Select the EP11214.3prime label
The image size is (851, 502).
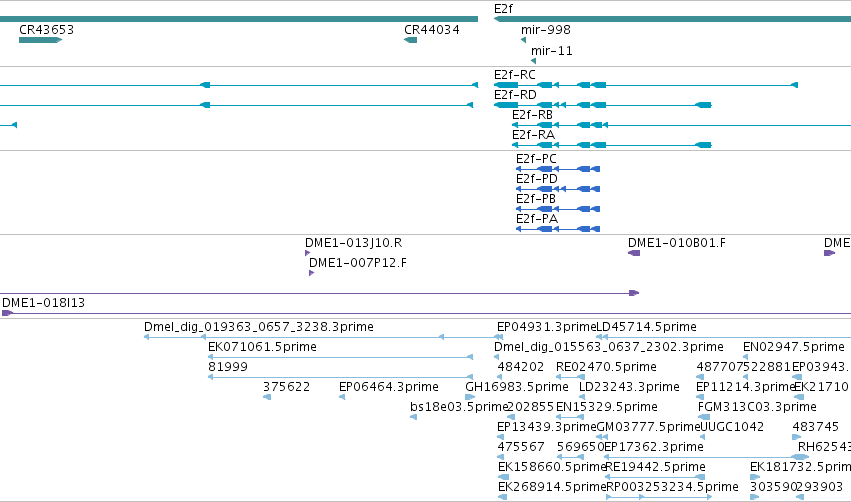click(x=745, y=387)
